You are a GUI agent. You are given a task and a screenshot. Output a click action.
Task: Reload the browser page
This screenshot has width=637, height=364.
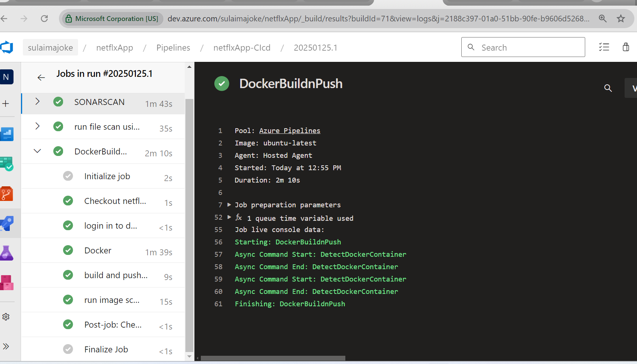(x=44, y=18)
